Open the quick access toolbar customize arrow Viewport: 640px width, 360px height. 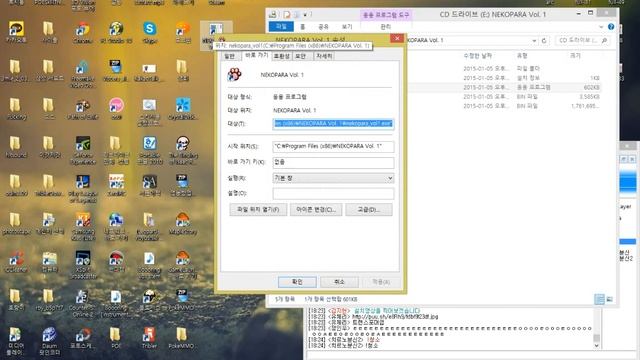point(305,15)
